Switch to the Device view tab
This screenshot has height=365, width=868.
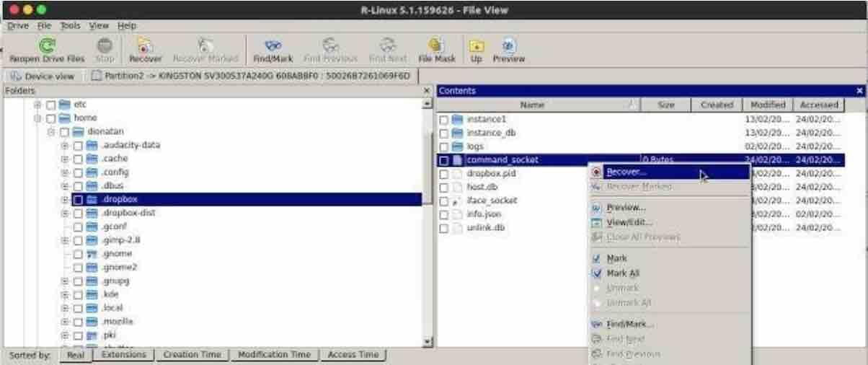tap(43, 76)
